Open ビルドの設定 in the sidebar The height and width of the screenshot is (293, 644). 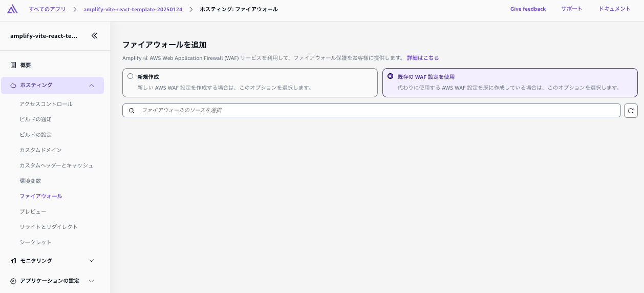coord(35,135)
